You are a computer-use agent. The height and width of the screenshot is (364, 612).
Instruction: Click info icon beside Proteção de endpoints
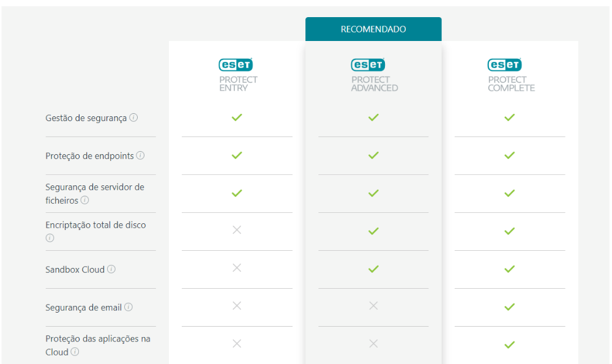click(140, 155)
